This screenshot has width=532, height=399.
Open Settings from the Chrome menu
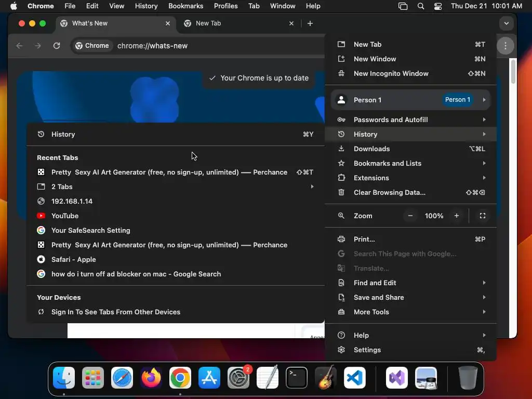pos(411,350)
